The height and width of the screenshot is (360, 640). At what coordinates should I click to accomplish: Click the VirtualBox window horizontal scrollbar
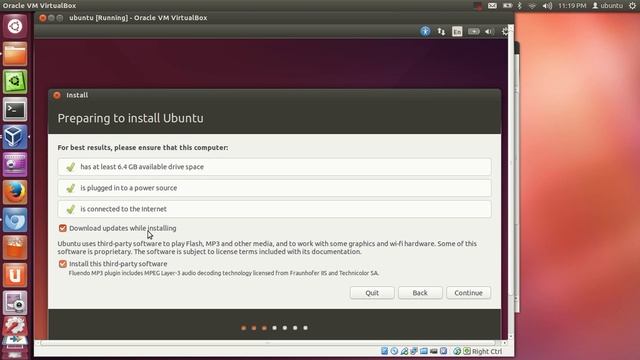[267, 343]
